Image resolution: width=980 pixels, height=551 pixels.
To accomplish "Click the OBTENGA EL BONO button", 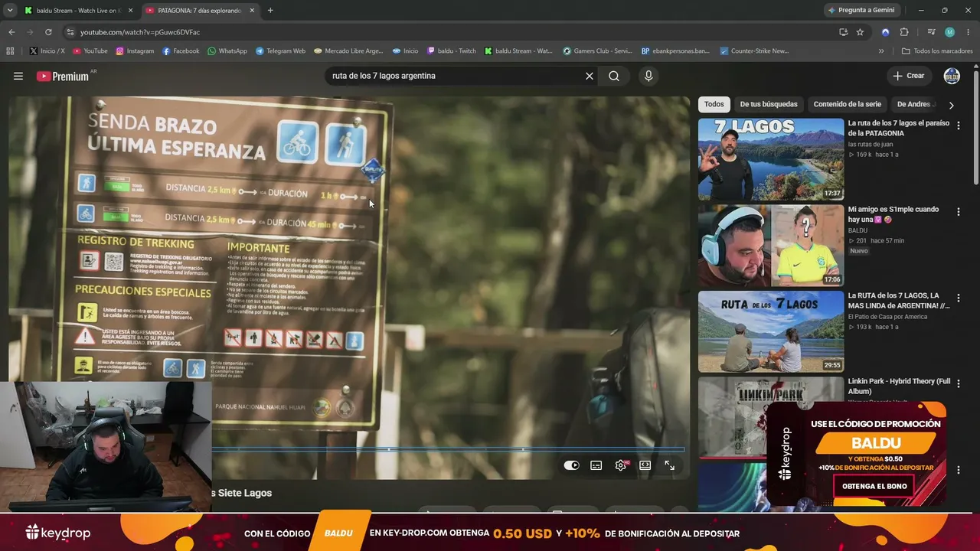I will 874,486.
